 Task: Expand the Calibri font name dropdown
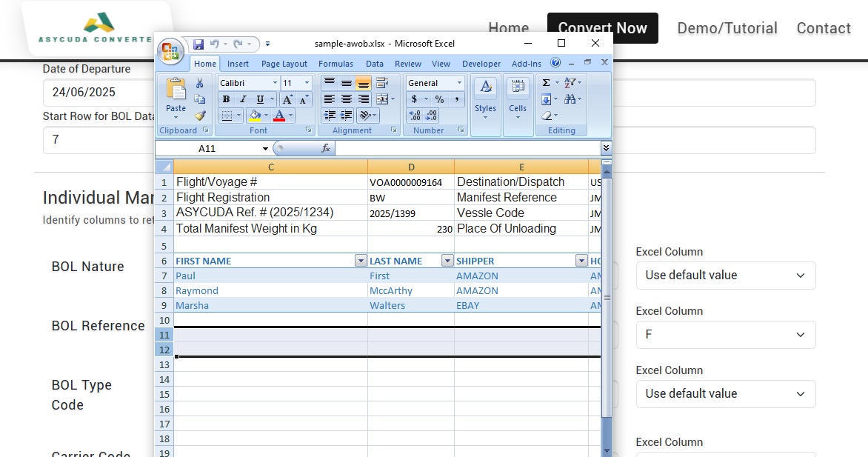click(x=275, y=83)
